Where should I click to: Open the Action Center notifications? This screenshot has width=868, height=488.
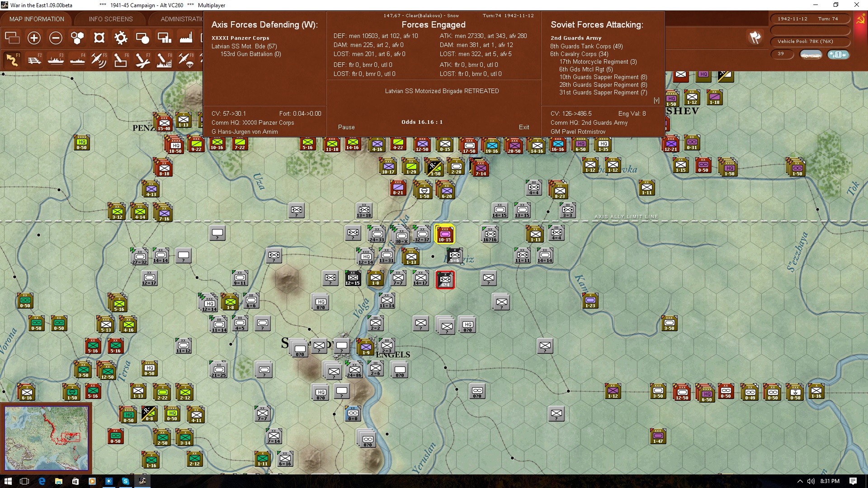click(853, 481)
